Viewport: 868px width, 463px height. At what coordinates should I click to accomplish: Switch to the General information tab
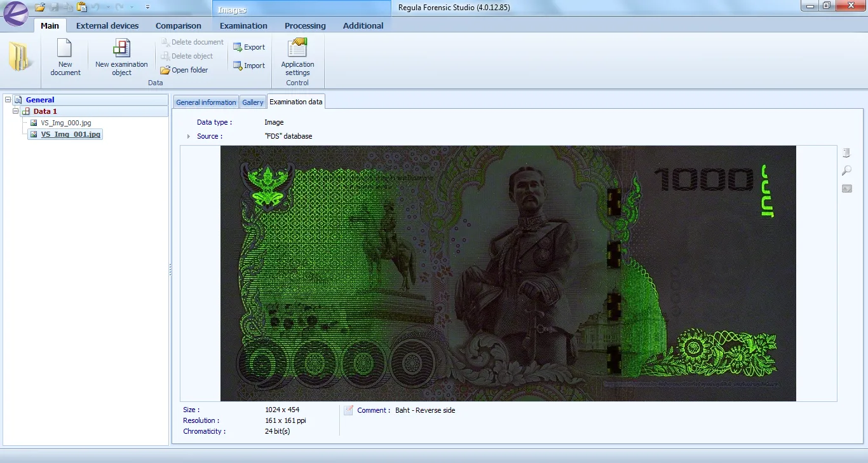click(x=206, y=102)
